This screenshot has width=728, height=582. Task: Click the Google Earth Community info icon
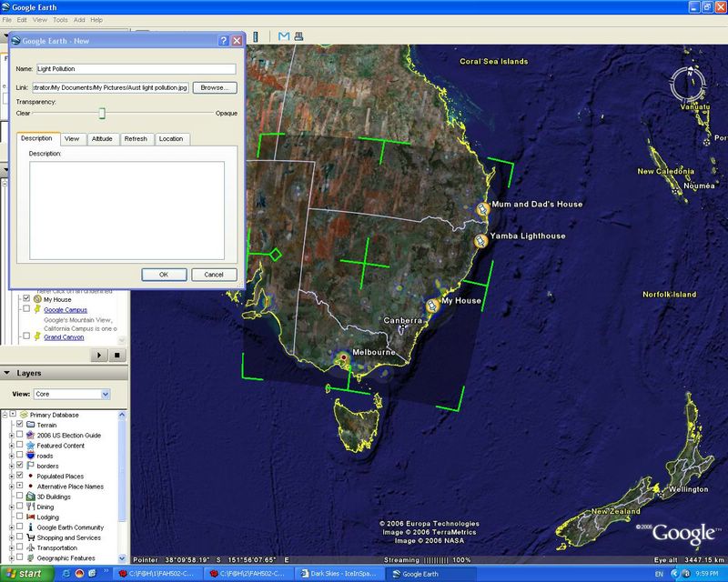[x=31, y=527]
